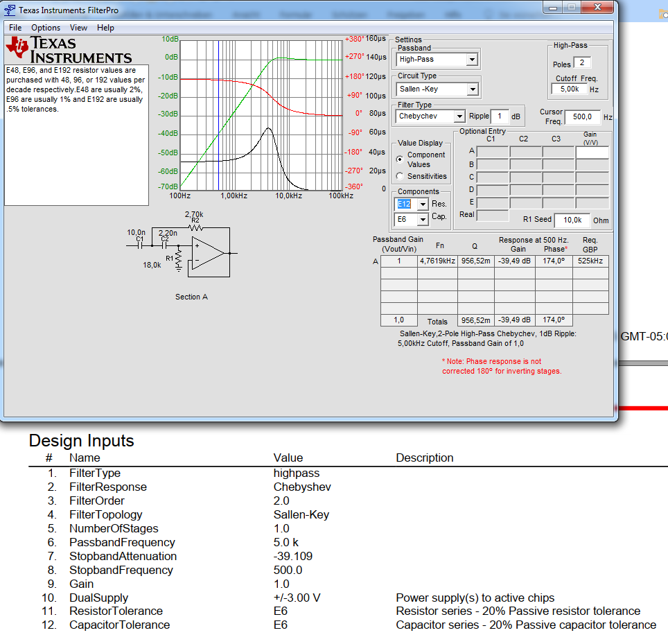Select the Component Values radio button
This screenshot has width=668, height=644.
400,159
